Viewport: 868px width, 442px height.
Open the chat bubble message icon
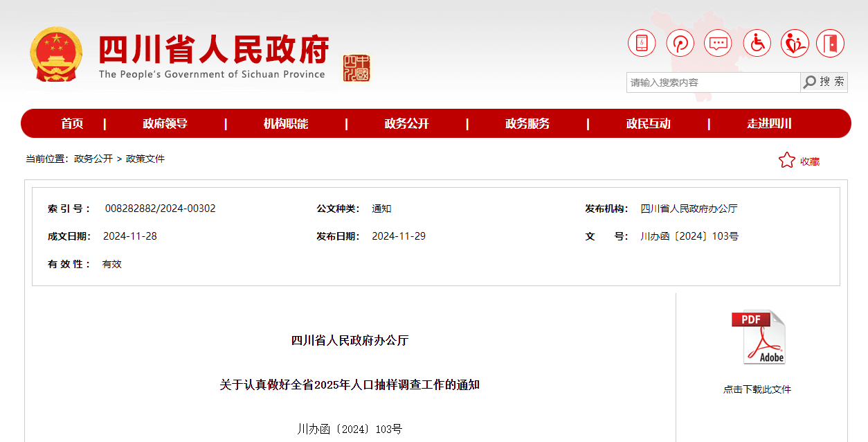718,43
